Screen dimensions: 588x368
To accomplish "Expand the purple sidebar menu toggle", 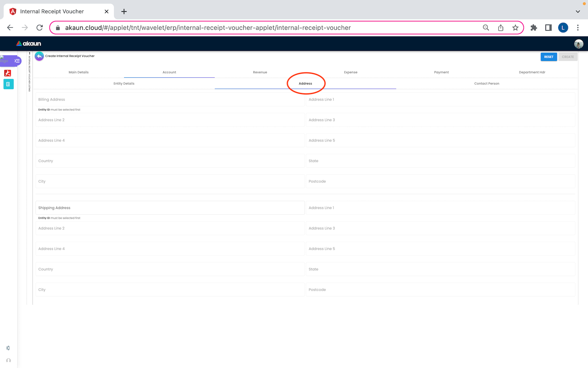I will (17, 61).
